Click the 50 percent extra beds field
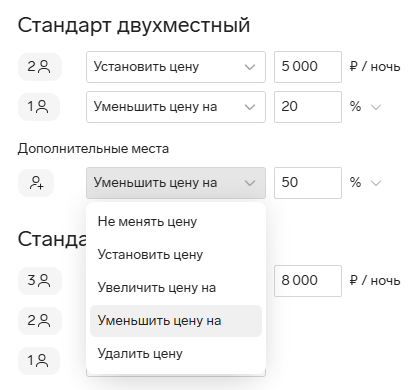The width and height of the screenshot is (413, 390). click(x=308, y=183)
